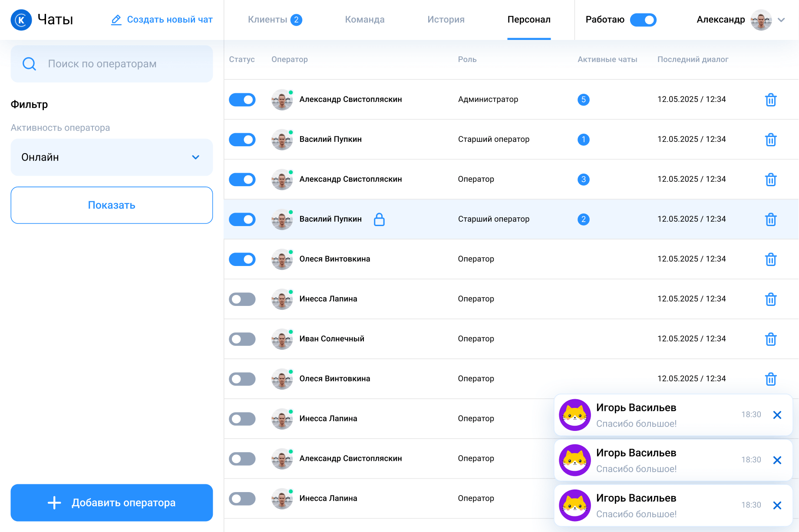The image size is (799, 532).
Task: Click trash icon for operator with 1 active chat
Action: [771, 140]
